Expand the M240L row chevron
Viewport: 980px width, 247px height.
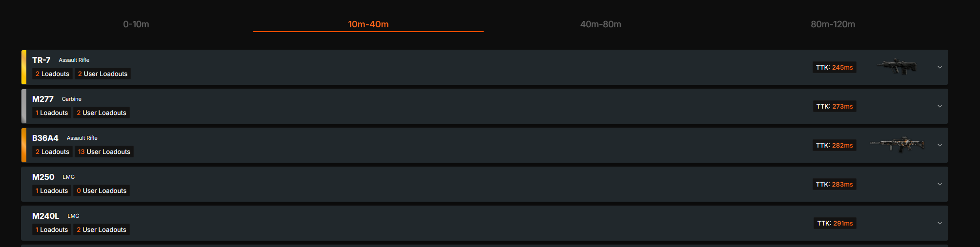[939, 223]
